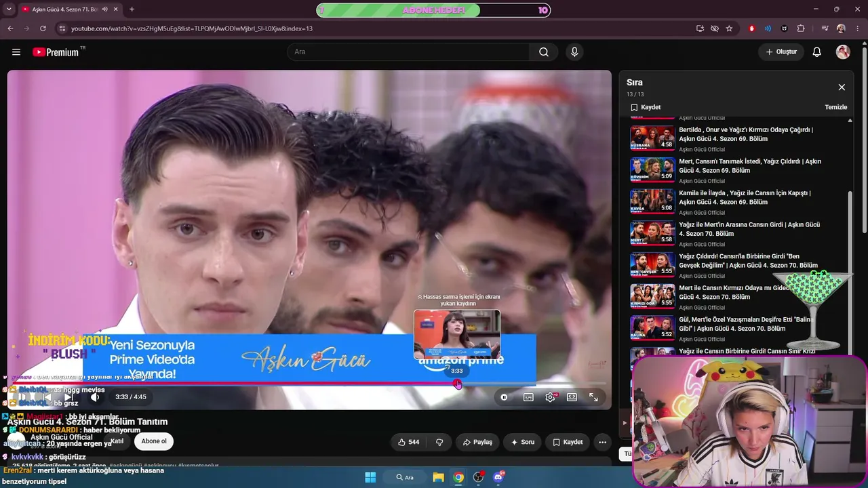Open the red hand blocker extension
The width and height of the screenshot is (868, 488).
tap(751, 28)
